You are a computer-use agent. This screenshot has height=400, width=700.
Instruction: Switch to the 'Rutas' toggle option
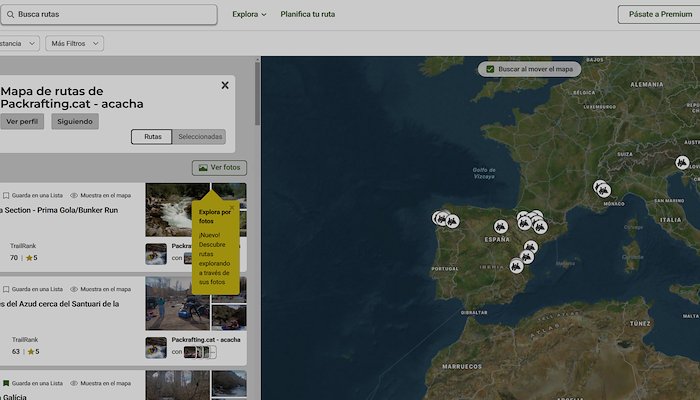152,137
